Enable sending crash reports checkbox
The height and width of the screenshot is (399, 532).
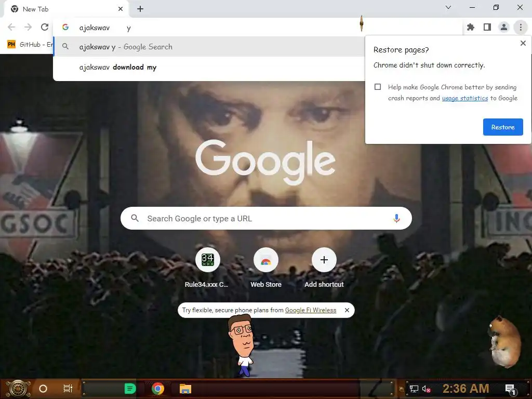coord(378,87)
